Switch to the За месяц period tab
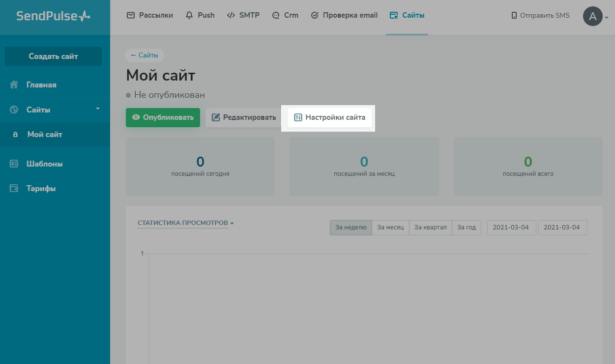The height and width of the screenshot is (364, 615). tap(390, 227)
